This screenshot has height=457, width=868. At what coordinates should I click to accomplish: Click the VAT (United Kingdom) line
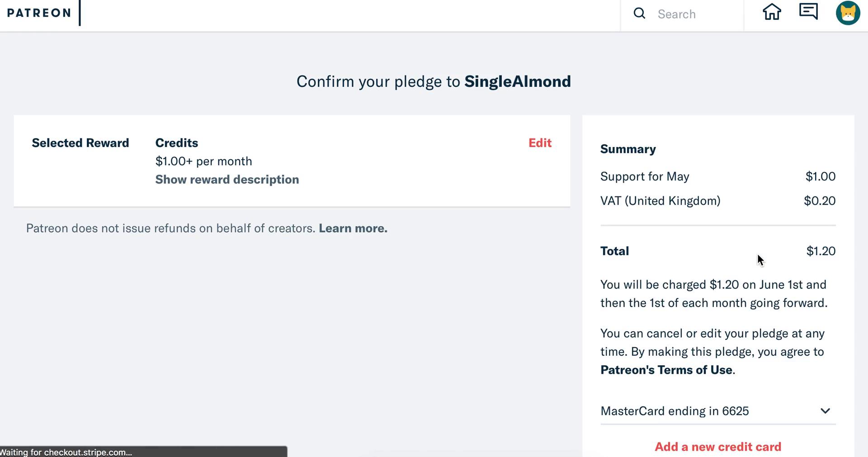point(718,201)
